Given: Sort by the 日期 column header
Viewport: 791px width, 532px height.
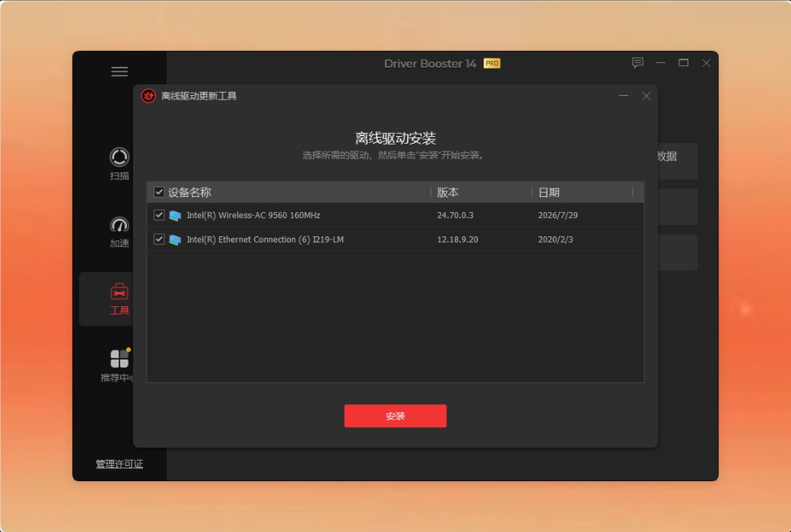Looking at the screenshot, I should click(x=549, y=192).
